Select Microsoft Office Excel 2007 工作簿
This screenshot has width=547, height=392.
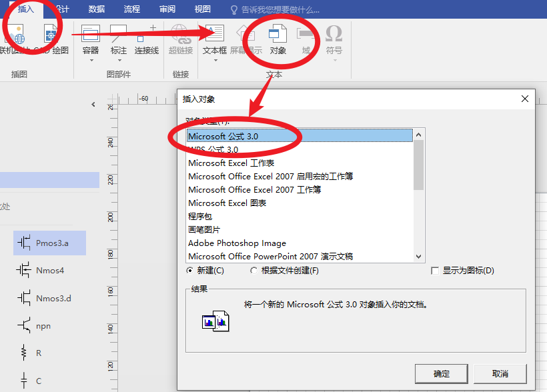pos(300,189)
